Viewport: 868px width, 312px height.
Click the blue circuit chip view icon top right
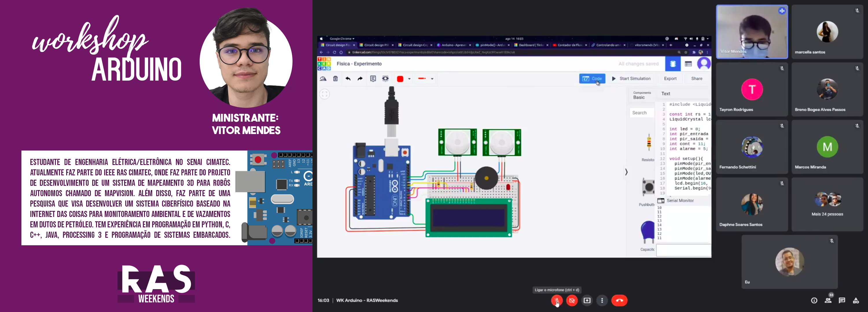tap(673, 64)
